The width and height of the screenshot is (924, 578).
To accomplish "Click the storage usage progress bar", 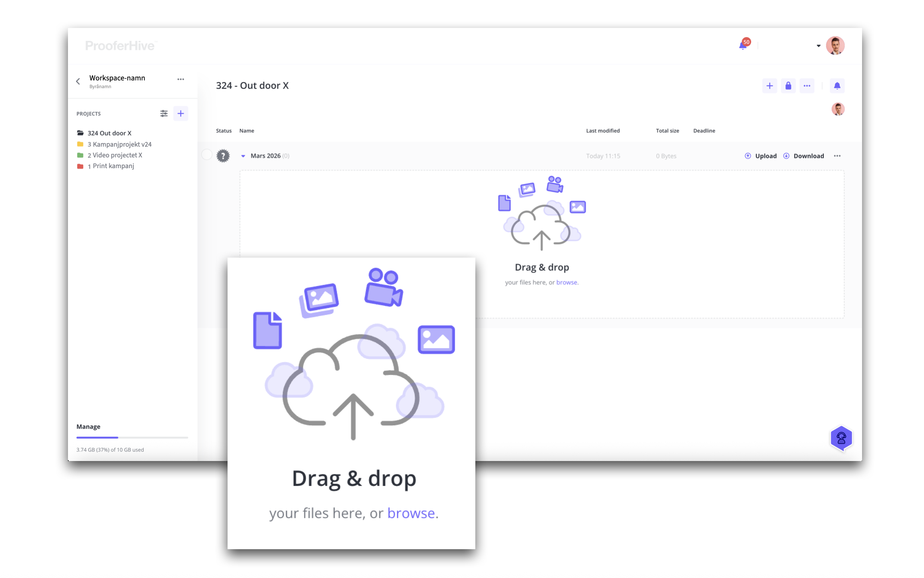I will [x=132, y=437].
